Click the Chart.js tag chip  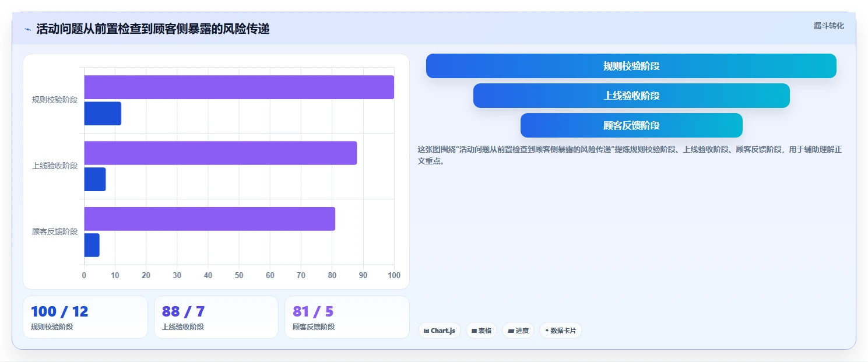(440, 331)
